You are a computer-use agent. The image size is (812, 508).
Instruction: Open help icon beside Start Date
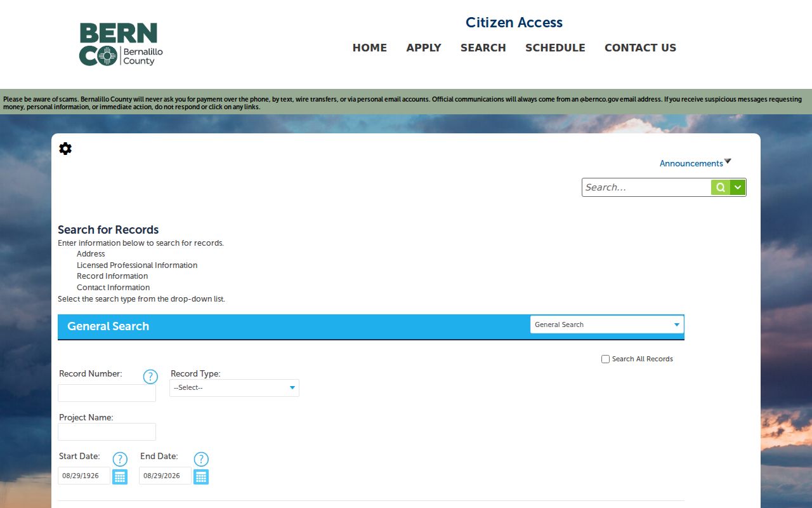(120, 459)
